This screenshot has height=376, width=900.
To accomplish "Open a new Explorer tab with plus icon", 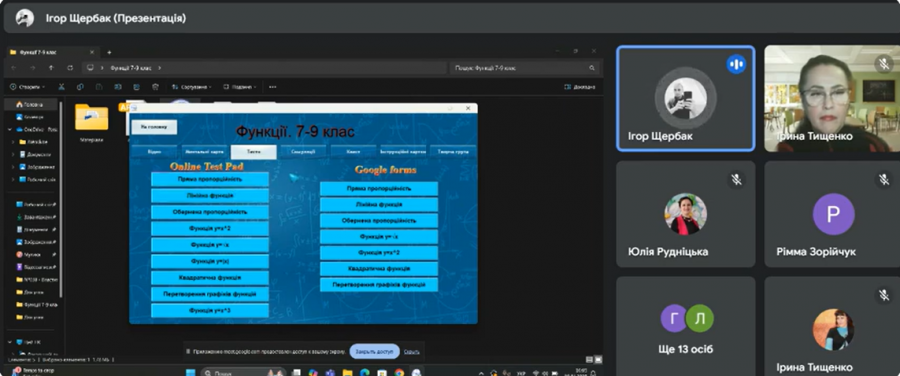I will 109,52.
